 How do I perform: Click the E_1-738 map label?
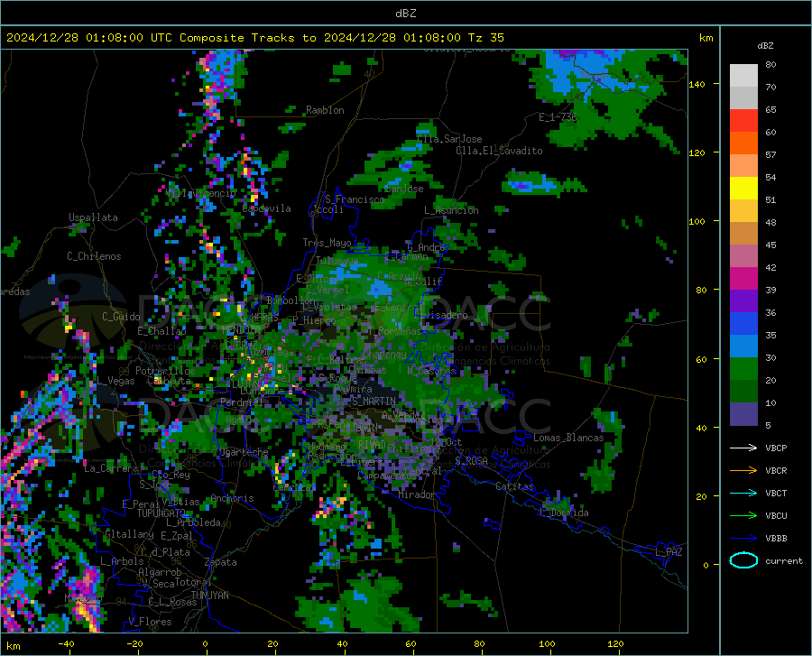558,117
